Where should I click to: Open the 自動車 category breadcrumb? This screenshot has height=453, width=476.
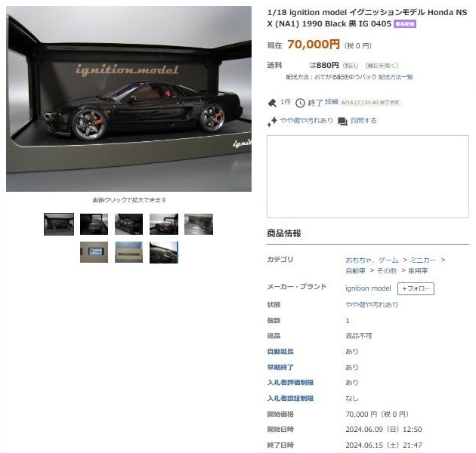click(355, 270)
